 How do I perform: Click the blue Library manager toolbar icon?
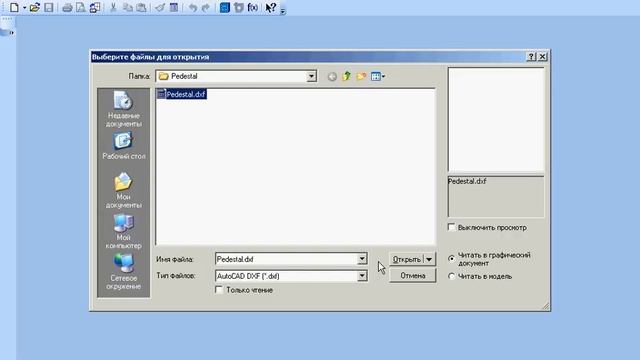pyautogui.click(x=224, y=7)
